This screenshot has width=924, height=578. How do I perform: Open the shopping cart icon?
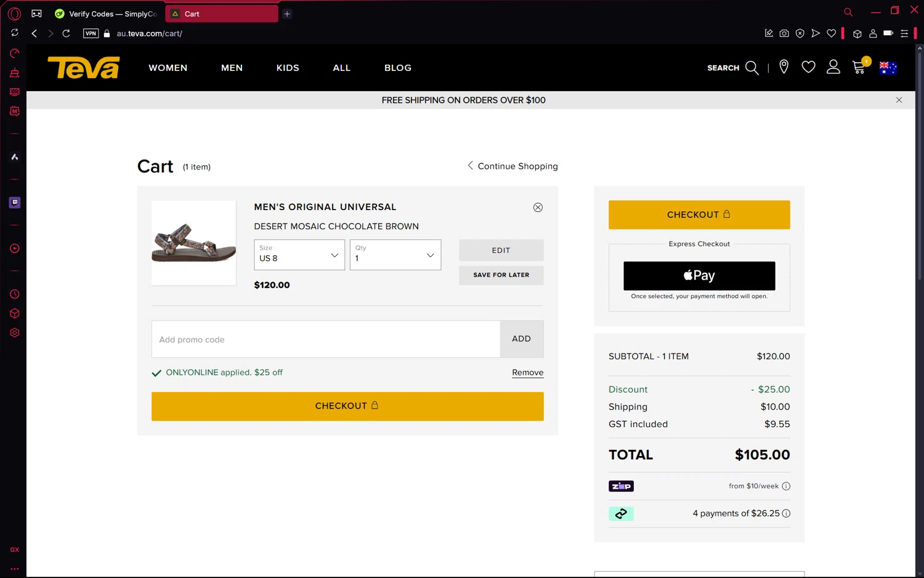click(860, 66)
